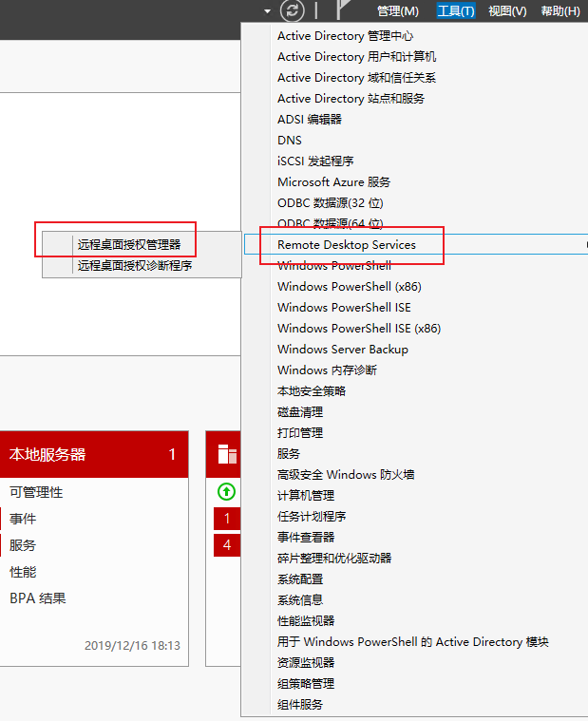Open the 事件 link in the local server tile
This screenshot has height=721, width=588.
(23, 519)
